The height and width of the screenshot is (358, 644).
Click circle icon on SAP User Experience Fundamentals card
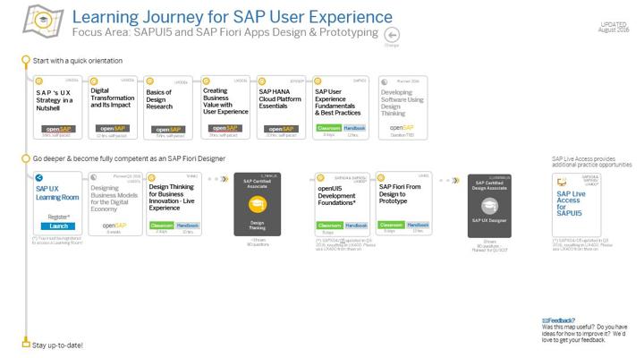[318, 81]
